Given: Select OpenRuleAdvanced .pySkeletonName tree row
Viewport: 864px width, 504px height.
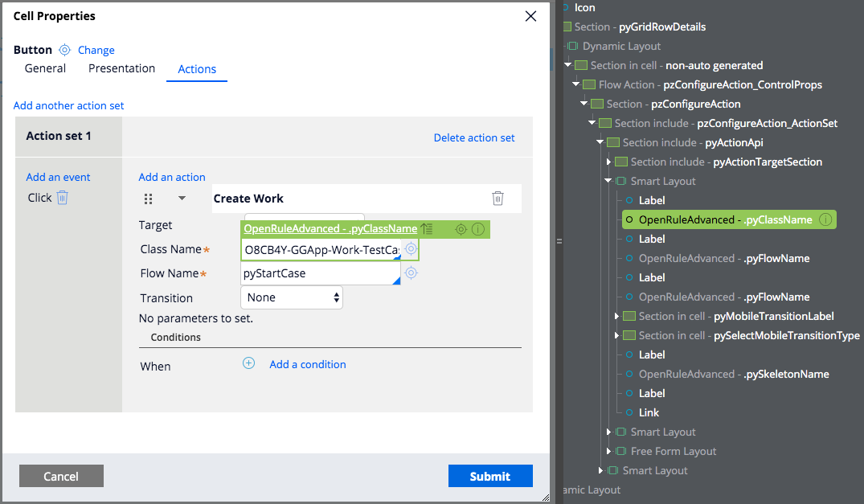Looking at the screenshot, I should tap(734, 374).
